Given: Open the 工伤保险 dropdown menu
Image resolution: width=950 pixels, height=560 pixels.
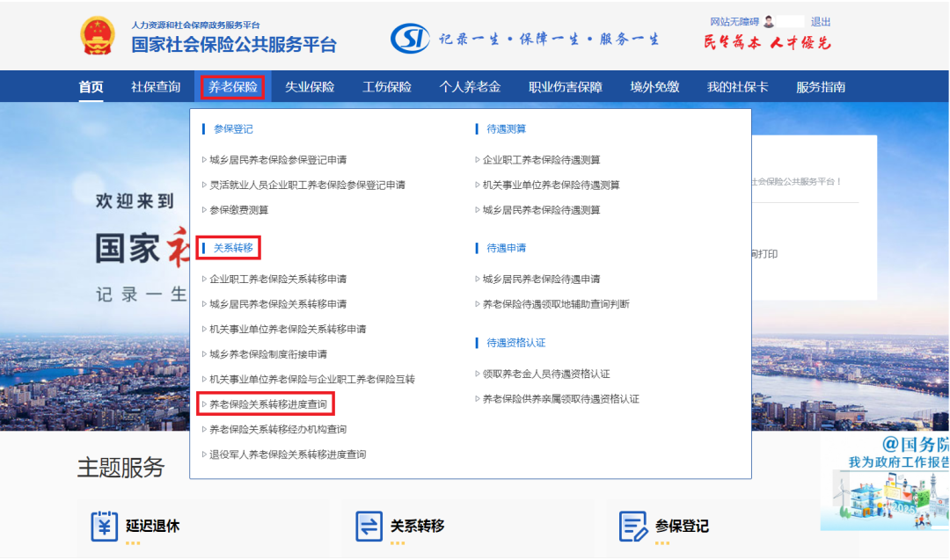Looking at the screenshot, I should tap(388, 86).
